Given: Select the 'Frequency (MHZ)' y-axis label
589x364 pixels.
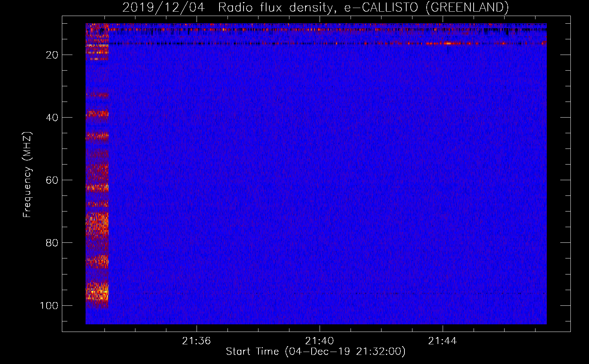Looking at the screenshot, I should tap(28, 175).
